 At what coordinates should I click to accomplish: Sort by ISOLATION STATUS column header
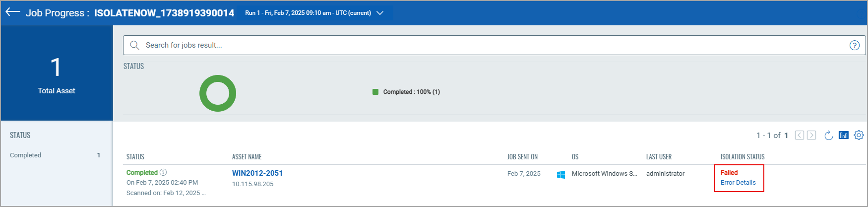(743, 157)
